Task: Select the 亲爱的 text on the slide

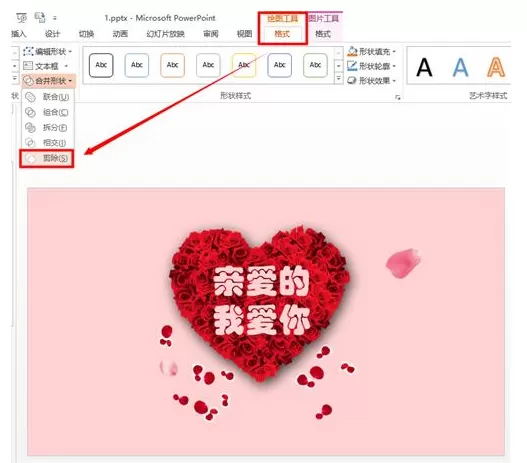Action: (261, 282)
